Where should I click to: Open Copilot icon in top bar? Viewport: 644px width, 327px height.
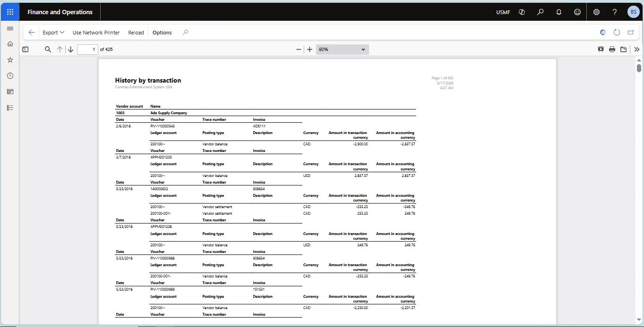pos(522,12)
